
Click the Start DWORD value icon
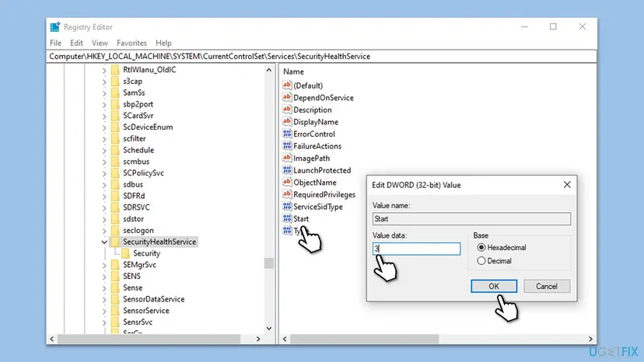pyautogui.click(x=287, y=218)
